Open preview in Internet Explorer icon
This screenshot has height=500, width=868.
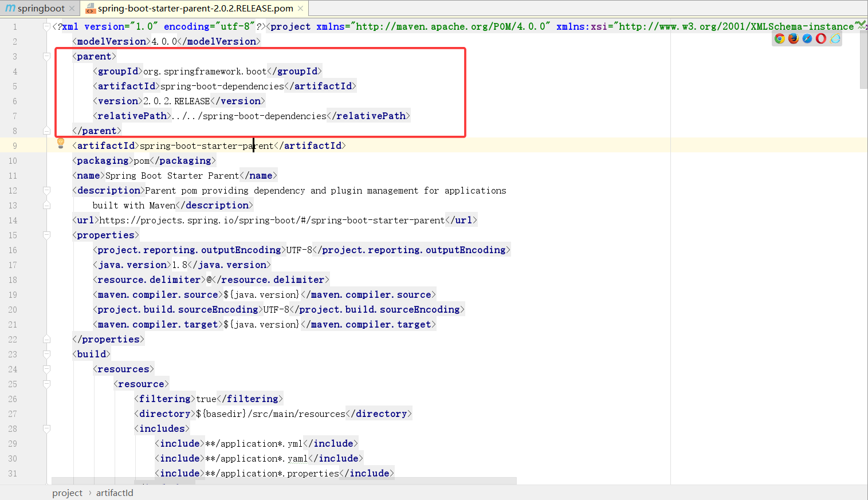click(835, 38)
